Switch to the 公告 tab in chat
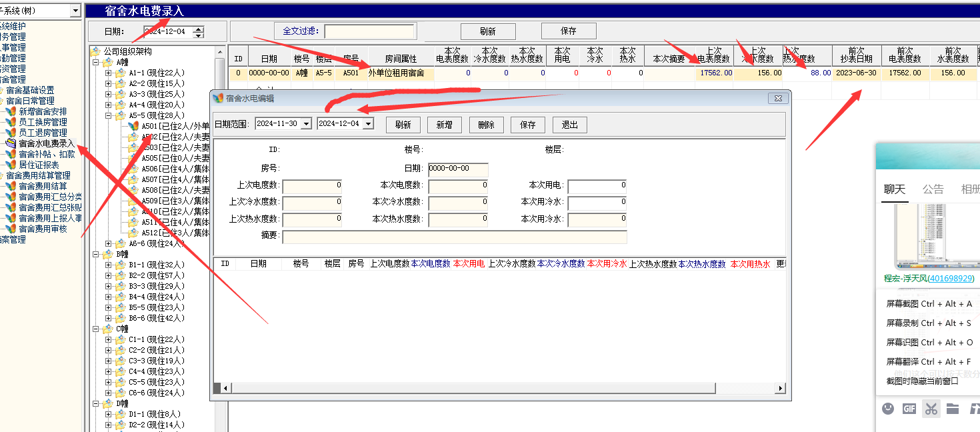This screenshot has width=980, height=432. (x=933, y=189)
